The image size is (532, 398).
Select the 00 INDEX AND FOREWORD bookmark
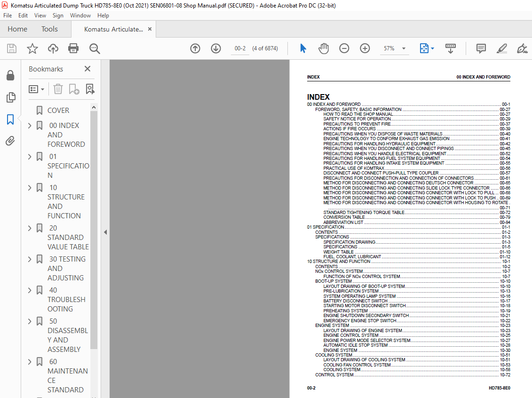[x=66, y=135]
